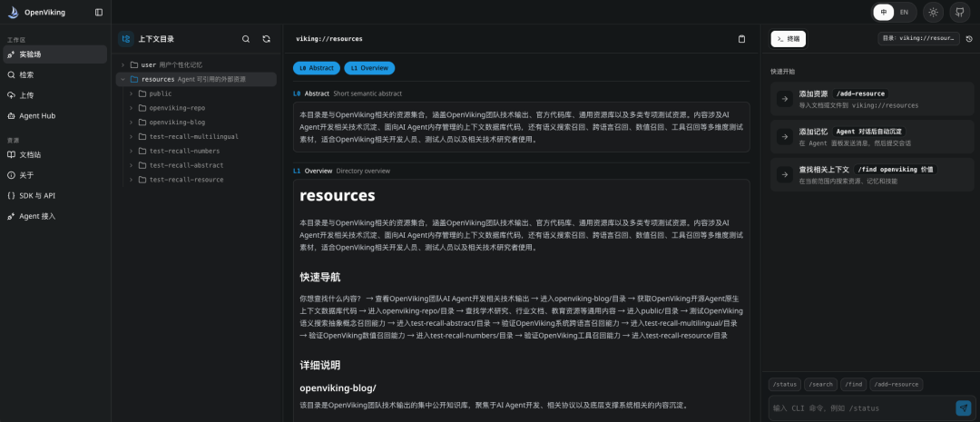Click the viking://resources path title
Viewport: 980px width, 422px height.
point(329,39)
